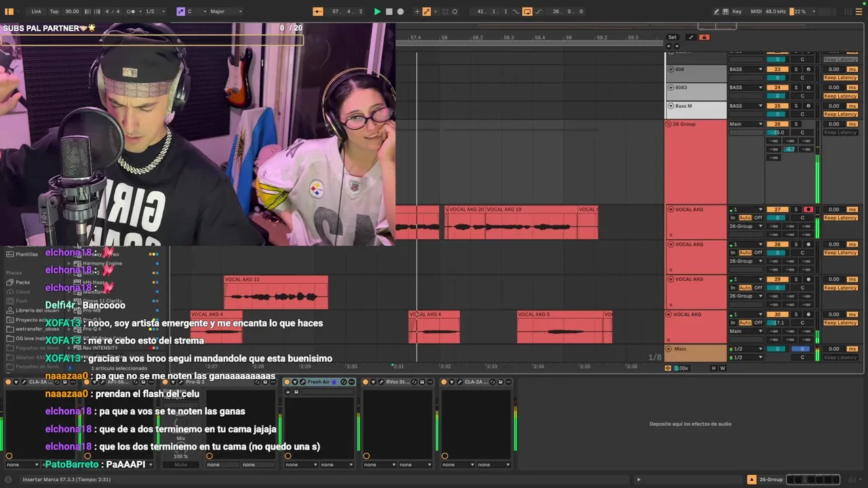Screen dimensions: 868x488
Task: Click the MIDI arrangement overdub plus icon
Action: (x=416, y=12)
